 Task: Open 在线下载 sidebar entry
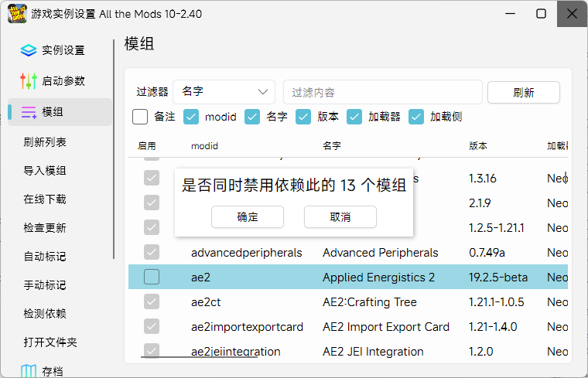[x=45, y=199]
